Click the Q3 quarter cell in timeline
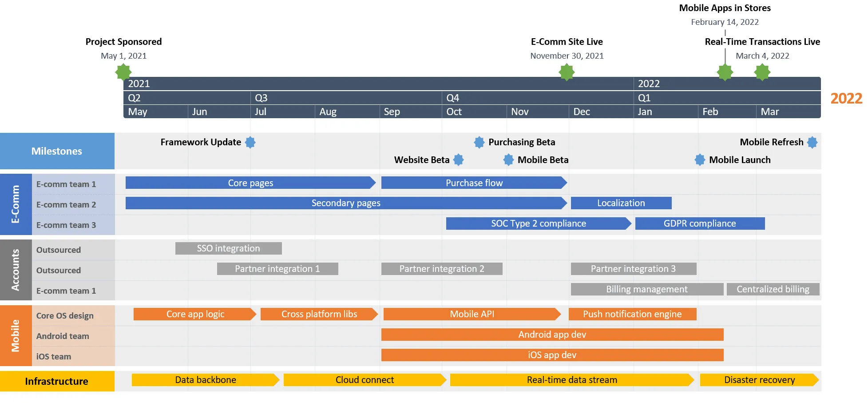The image size is (868, 403). [346, 98]
